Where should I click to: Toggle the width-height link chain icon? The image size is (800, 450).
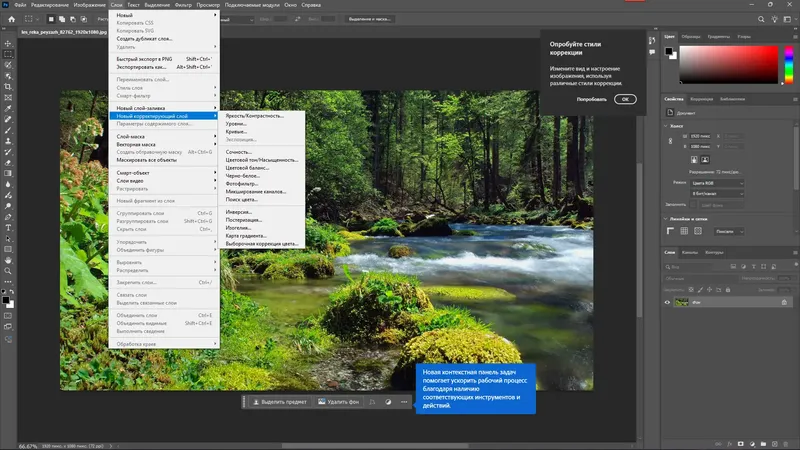(669, 139)
